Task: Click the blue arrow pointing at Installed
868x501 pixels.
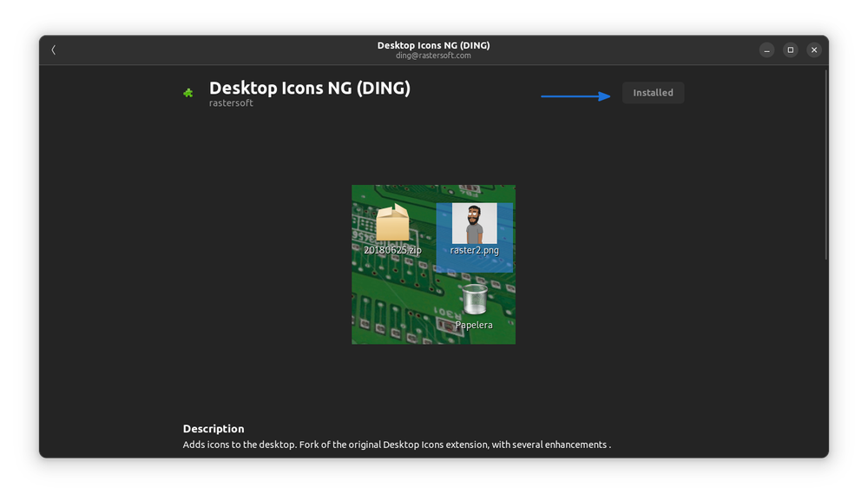Action: (x=575, y=96)
